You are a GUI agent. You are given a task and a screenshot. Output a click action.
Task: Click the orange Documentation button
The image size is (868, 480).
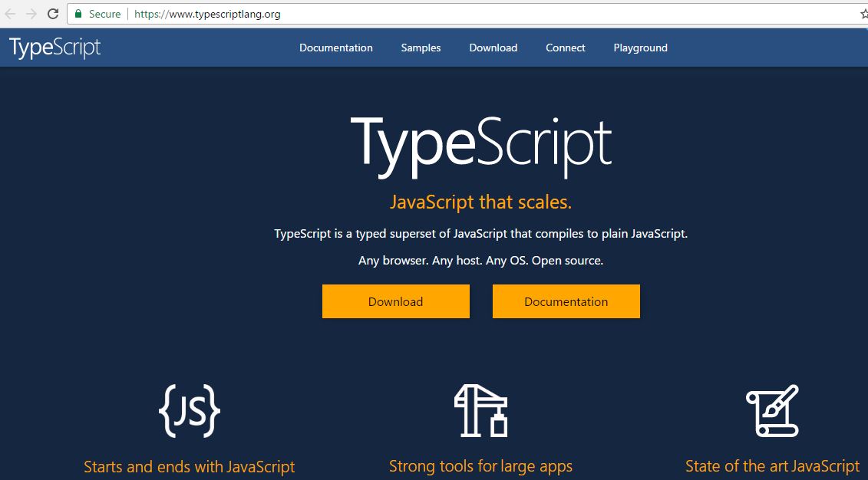(x=566, y=301)
